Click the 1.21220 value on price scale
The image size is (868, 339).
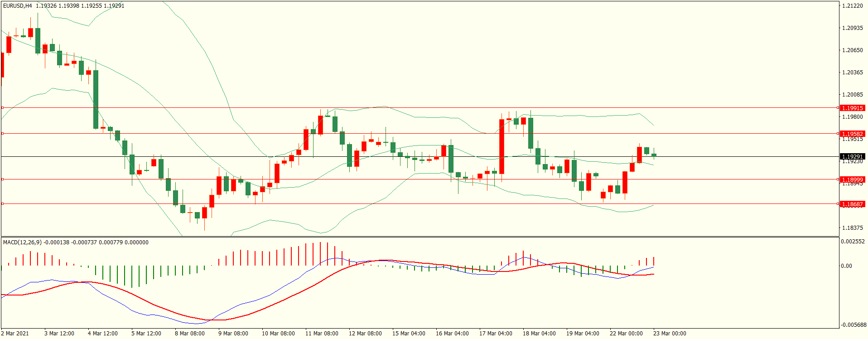click(x=852, y=6)
